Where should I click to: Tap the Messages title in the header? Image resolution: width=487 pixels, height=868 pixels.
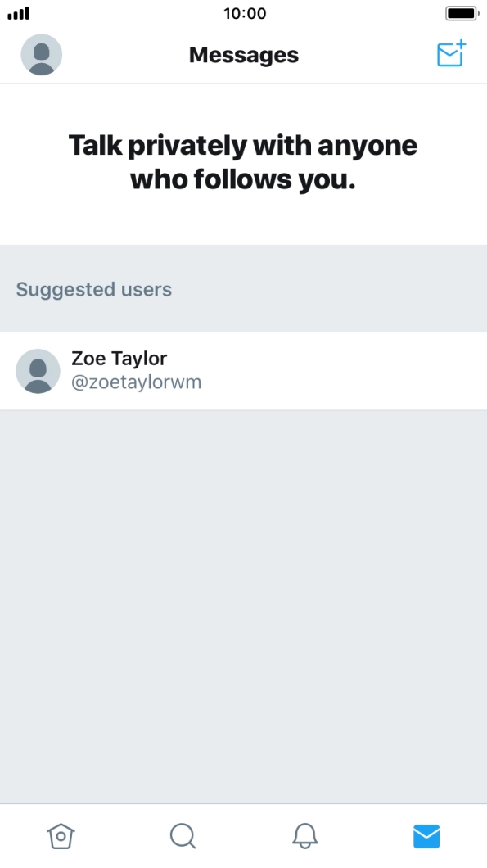click(x=244, y=55)
